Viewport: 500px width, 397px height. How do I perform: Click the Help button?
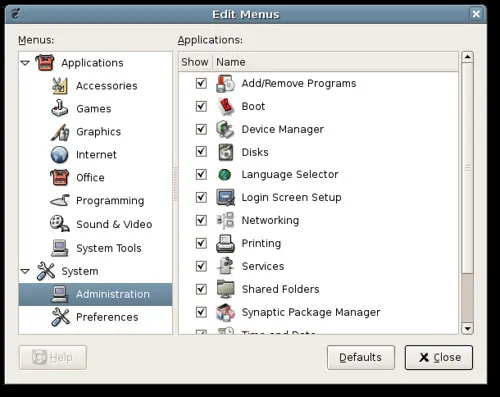pyautogui.click(x=53, y=358)
